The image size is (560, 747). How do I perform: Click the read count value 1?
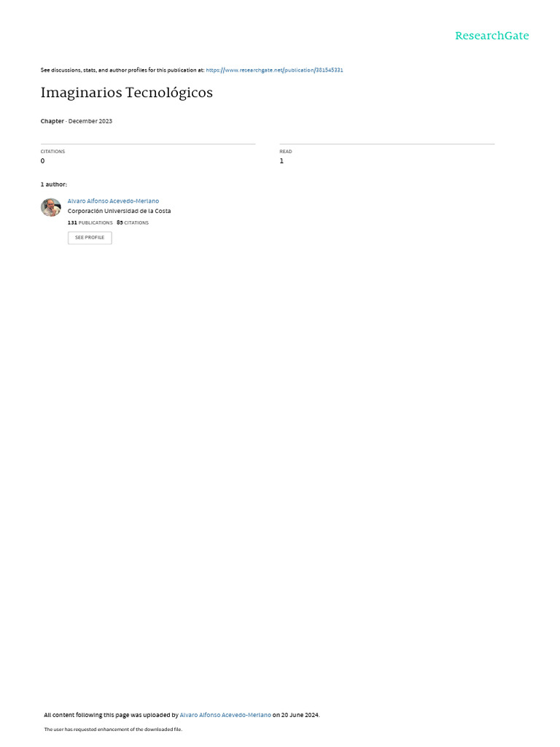[281, 161]
